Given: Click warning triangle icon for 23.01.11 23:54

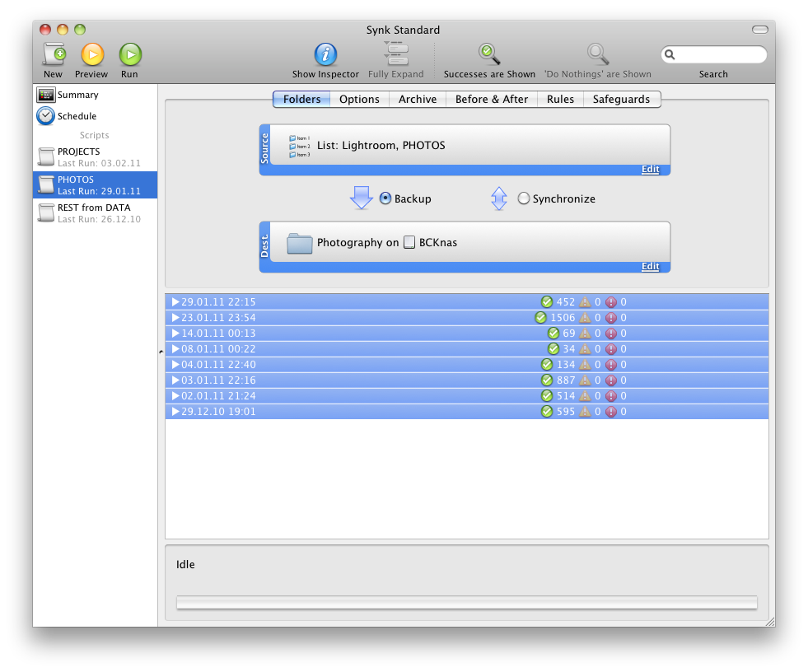Looking at the screenshot, I should (585, 317).
